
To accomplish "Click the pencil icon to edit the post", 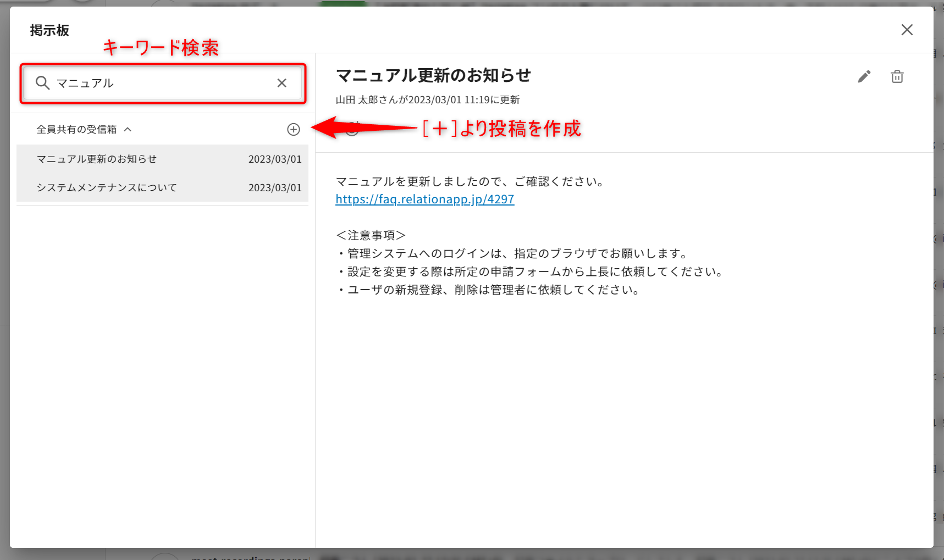I will pos(864,76).
